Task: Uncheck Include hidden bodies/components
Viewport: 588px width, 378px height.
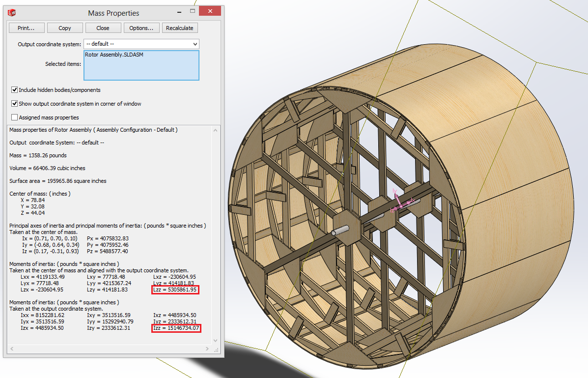Action: click(14, 90)
